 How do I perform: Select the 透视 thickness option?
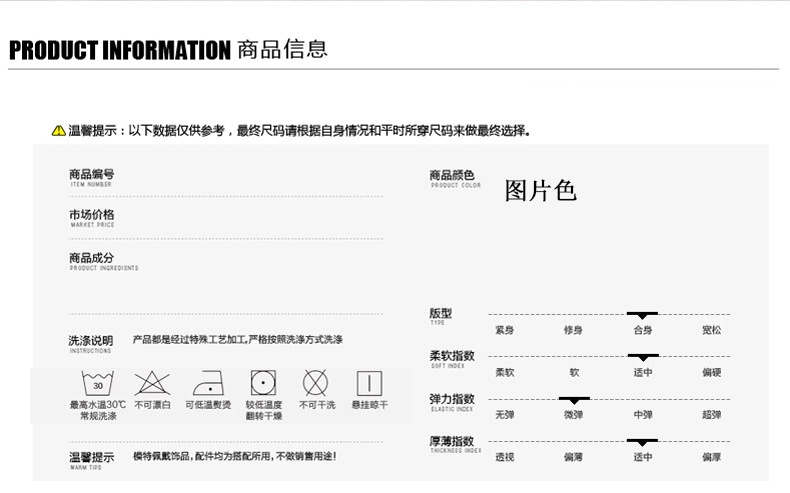[505, 457]
